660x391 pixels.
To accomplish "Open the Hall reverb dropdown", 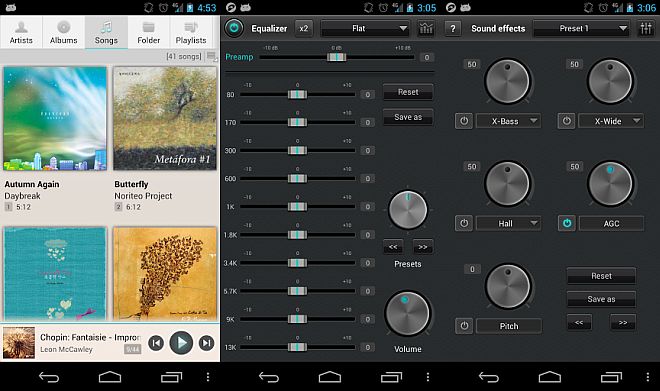I will point(508,223).
